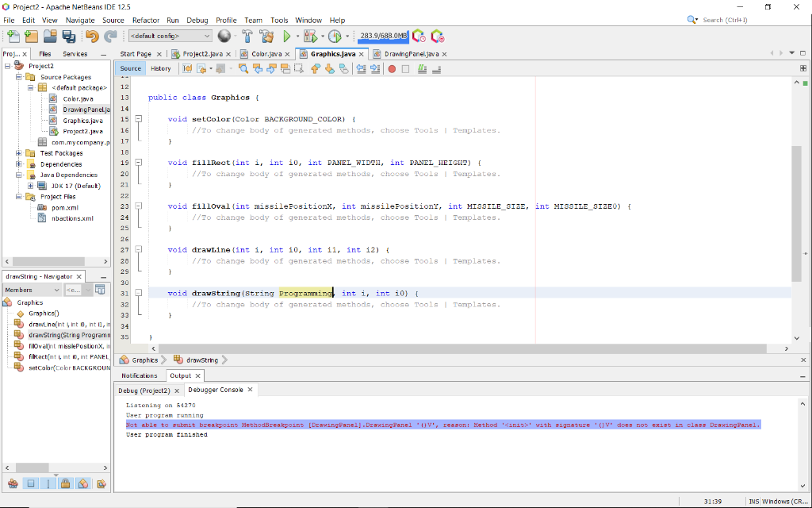Click the Find Selection magnifier icon
This screenshot has width=812, height=508.
[243, 68]
